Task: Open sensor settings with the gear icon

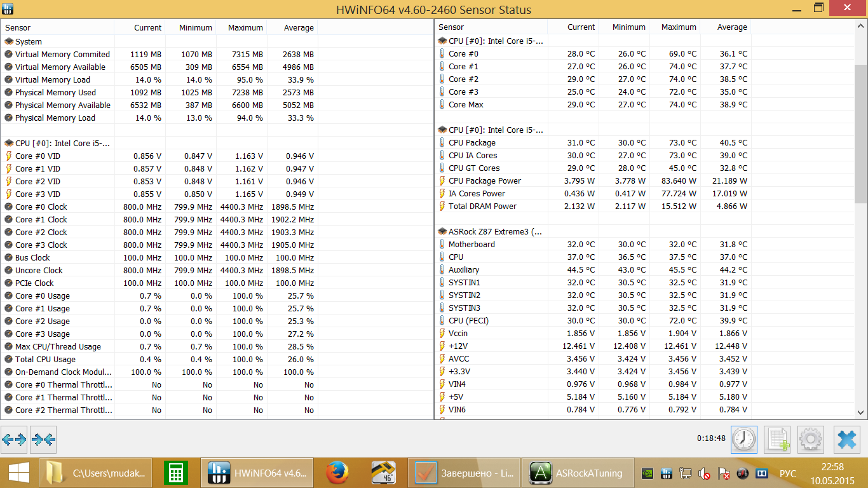Action: click(x=811, y=439)
